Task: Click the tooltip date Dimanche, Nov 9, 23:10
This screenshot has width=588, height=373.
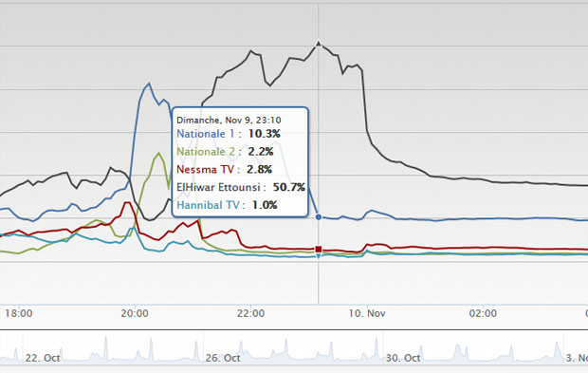Action: tap(229, 121)
